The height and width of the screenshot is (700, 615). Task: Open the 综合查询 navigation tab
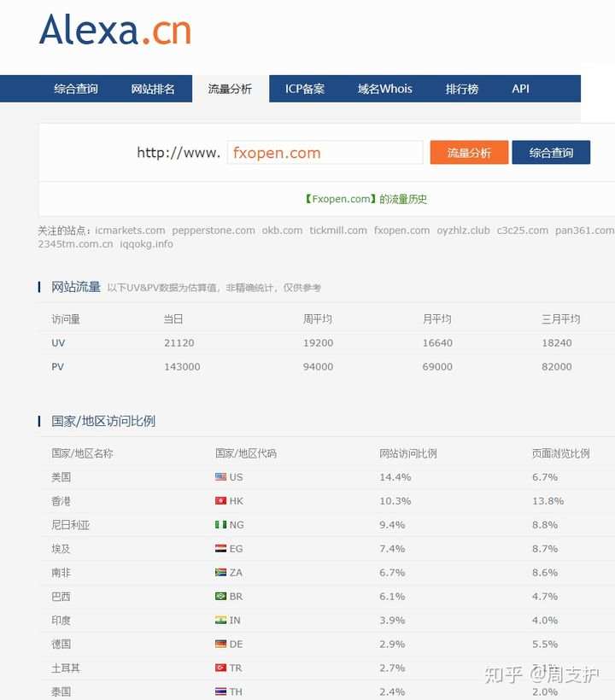pos(76,89)
